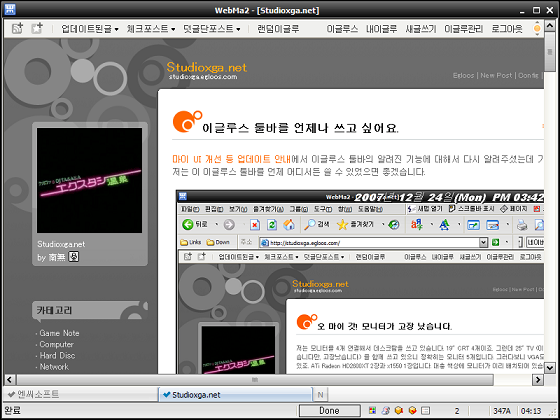The width and height of the screenshot is (560, 420).
Task: Select the Studioxga.net tab
Action: [x=235, y=395]
